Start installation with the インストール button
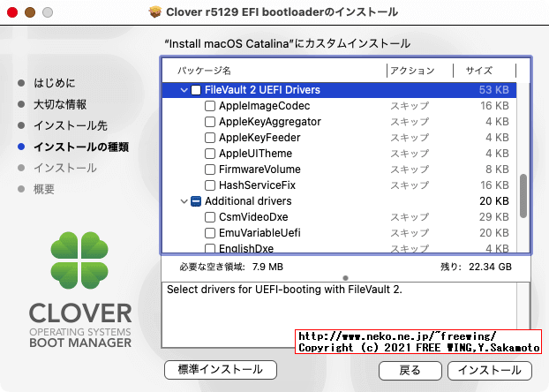 (x=490, y=370)
